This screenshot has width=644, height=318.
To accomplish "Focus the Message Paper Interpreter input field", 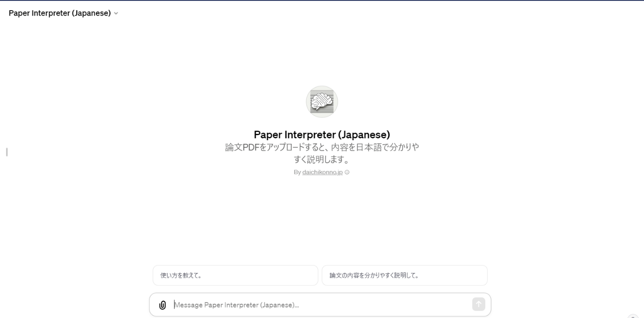I will click(321, 305).
